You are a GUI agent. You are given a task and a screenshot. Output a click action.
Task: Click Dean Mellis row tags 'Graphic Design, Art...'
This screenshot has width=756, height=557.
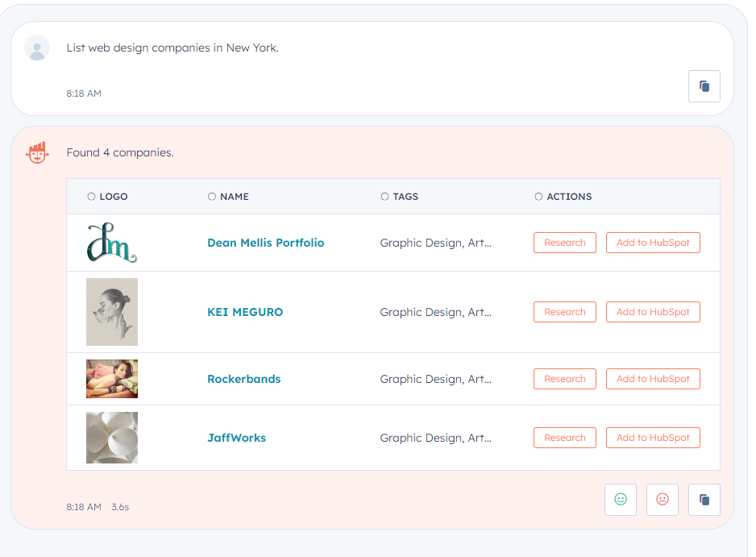436,243
